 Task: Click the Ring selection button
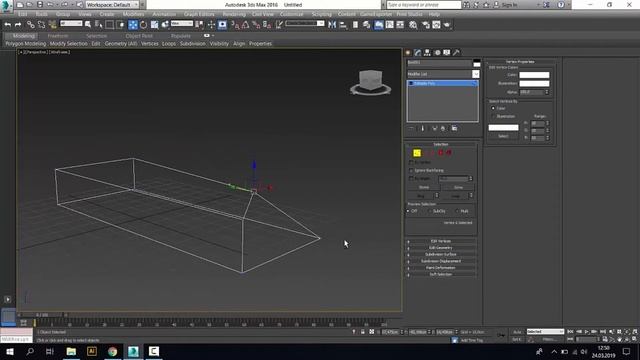pos(421,196)
